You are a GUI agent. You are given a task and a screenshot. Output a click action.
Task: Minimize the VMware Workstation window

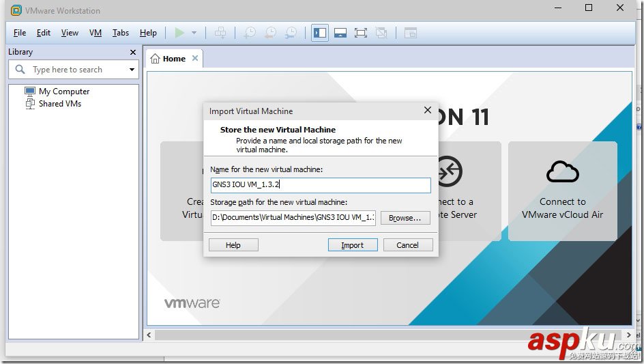click(x=558, y=8)
